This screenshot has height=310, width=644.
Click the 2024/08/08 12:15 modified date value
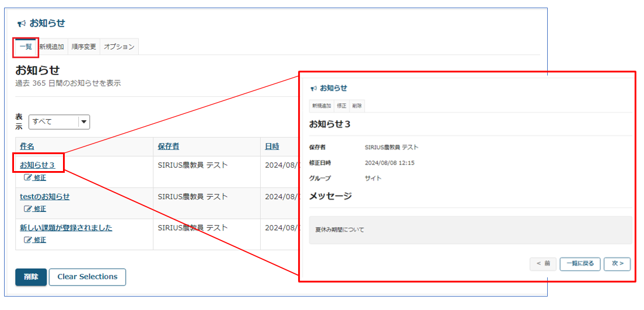[389, 163]
